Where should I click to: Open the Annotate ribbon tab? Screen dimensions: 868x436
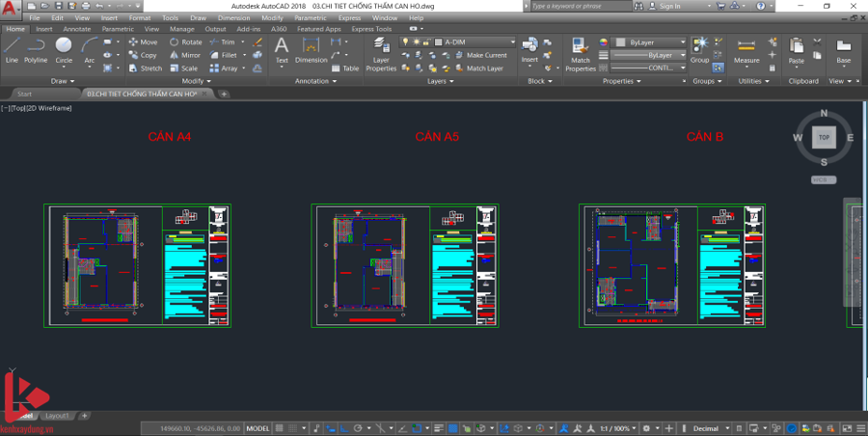tap(77, 29)
